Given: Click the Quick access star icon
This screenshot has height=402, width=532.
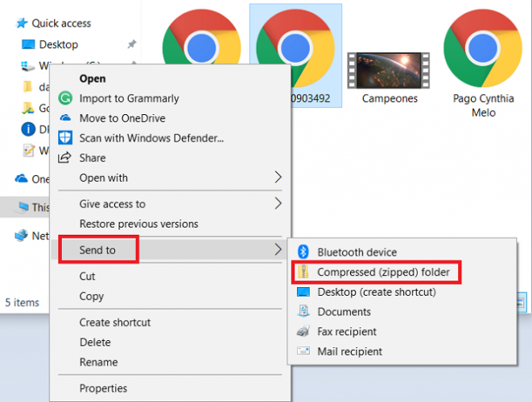Looking at the screenshot, I should coord(22,23).
